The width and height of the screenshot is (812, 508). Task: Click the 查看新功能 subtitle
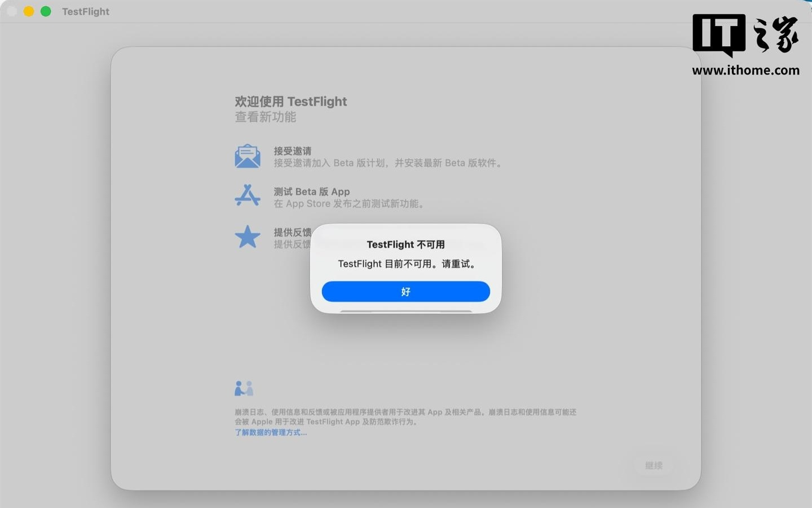point(265,117)
